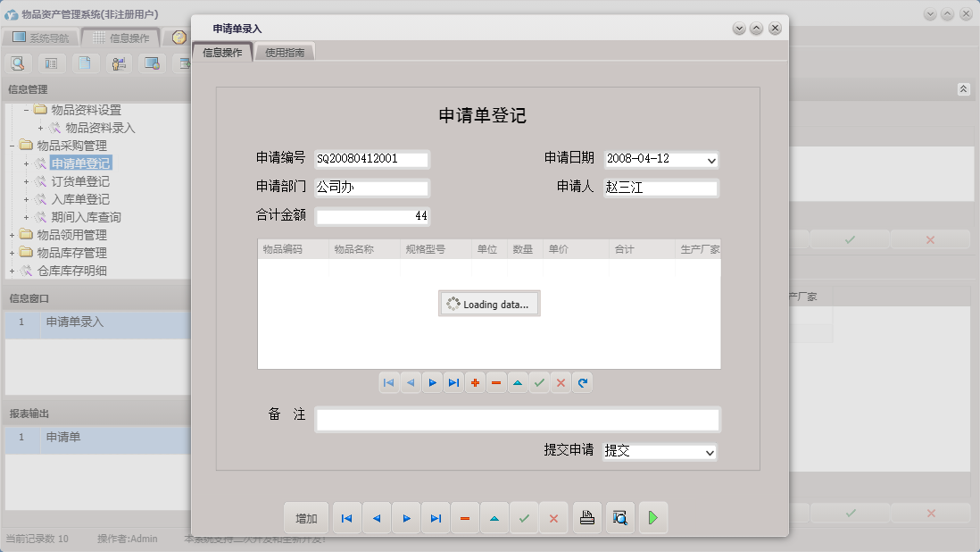Select the search/query icon on the main toolbar

18,63
